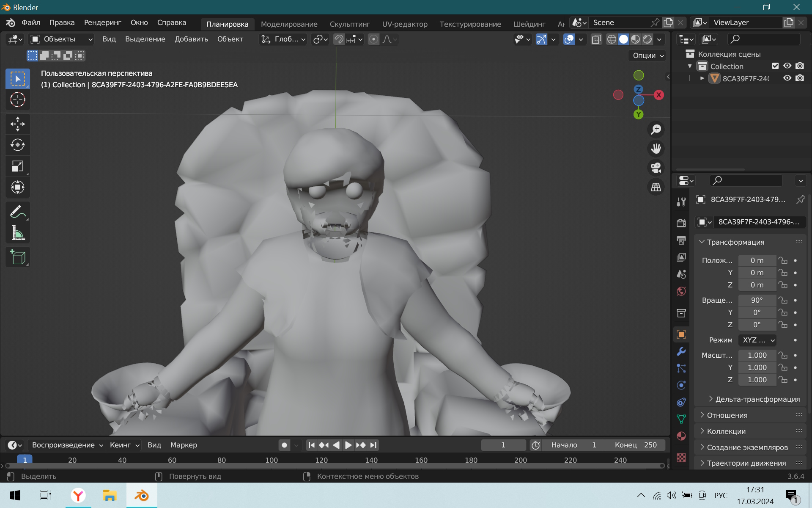
Task: Open the Рендеринг menu
Action: [103, 22]
